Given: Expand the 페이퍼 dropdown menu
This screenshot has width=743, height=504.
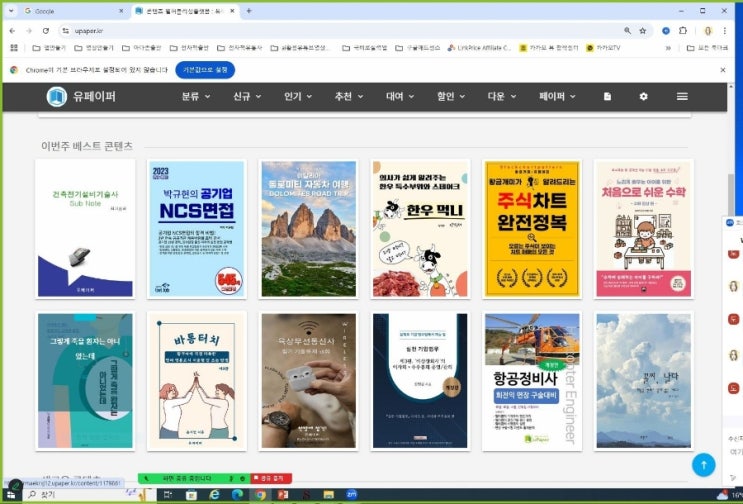Looking at the screenshot, I should (558, 97).
